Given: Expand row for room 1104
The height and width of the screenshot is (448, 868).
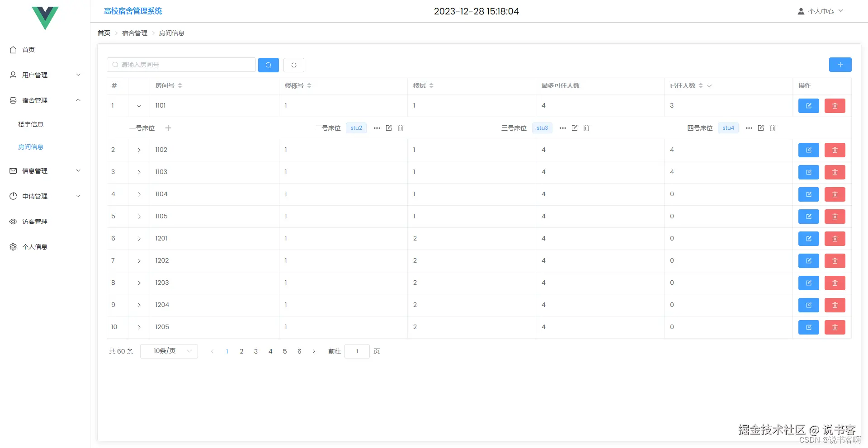Looking at the screenshot, I should [139, 194].
